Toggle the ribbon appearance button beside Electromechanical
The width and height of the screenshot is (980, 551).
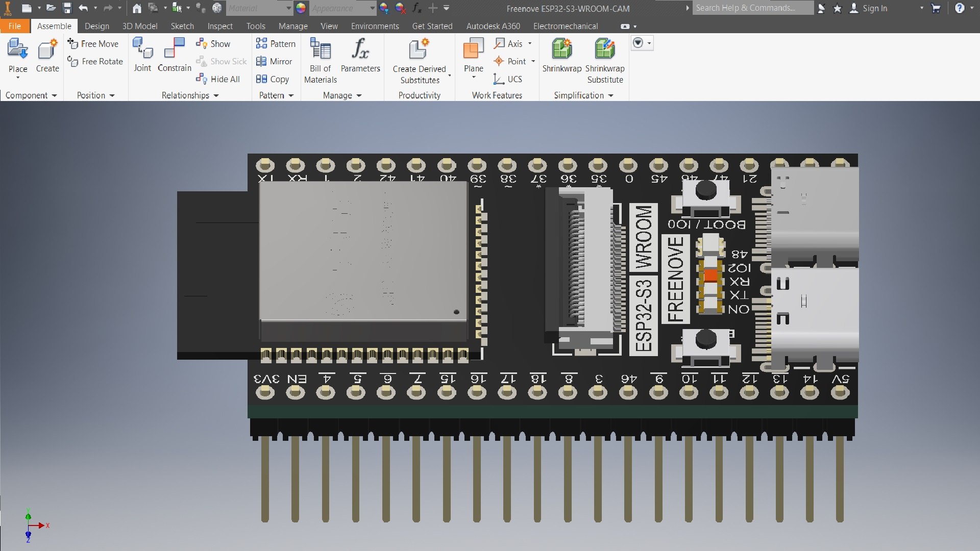625,27
